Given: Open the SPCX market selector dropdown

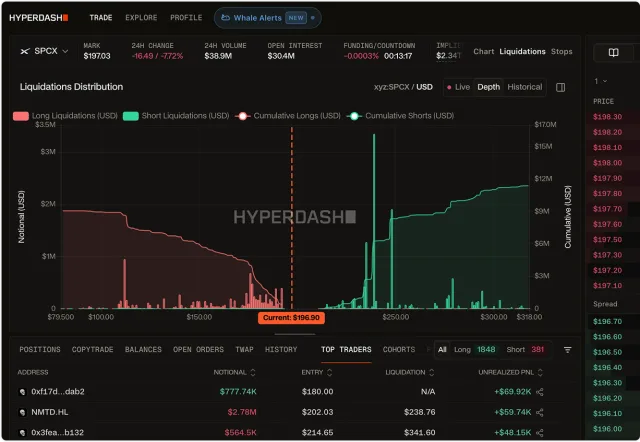Looking at the screenshot, I should [x=44, y=51].
